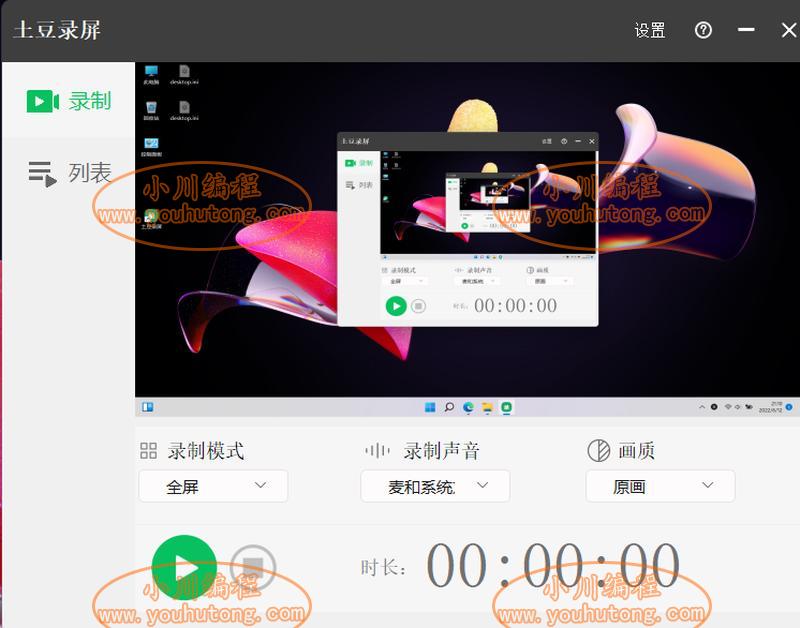Click the nested window's 00:00:00 timer
Viewport: 800px width, 628px height.
[515, 306]
